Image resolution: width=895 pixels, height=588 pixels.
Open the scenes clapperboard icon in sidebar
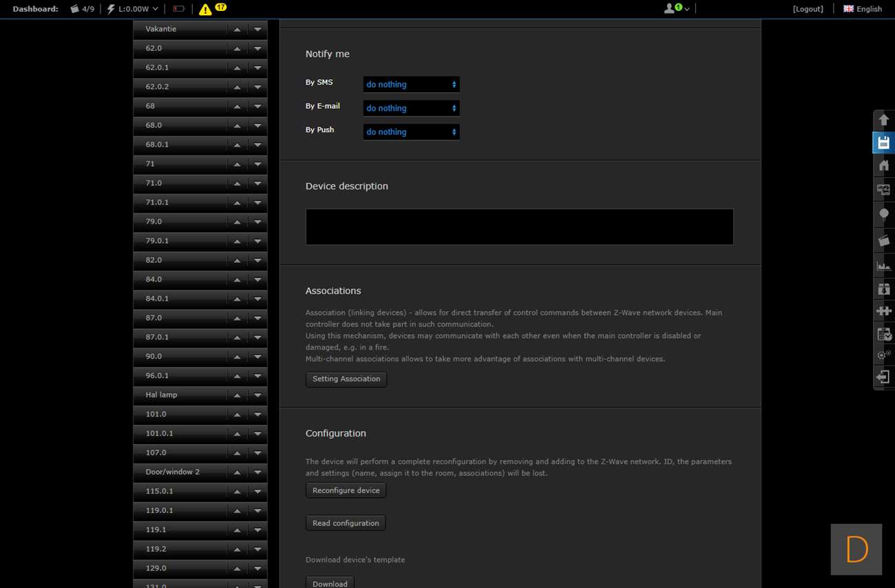coord(884,240)
